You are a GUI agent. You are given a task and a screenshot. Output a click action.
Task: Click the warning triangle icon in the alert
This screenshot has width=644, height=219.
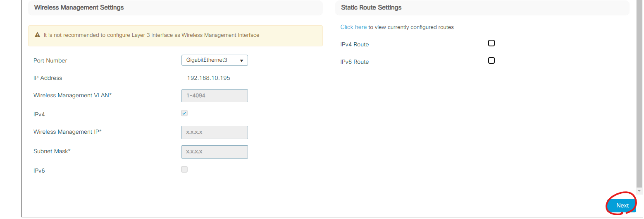[x=38, y=35]
